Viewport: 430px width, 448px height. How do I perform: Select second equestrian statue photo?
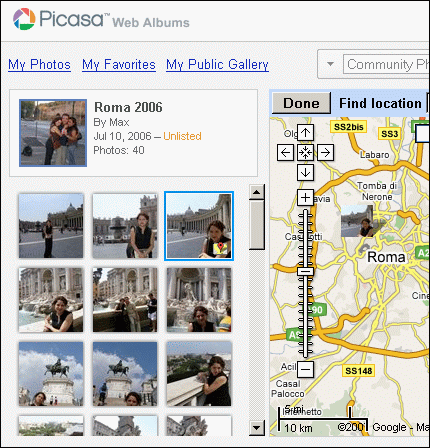point(125,374)
